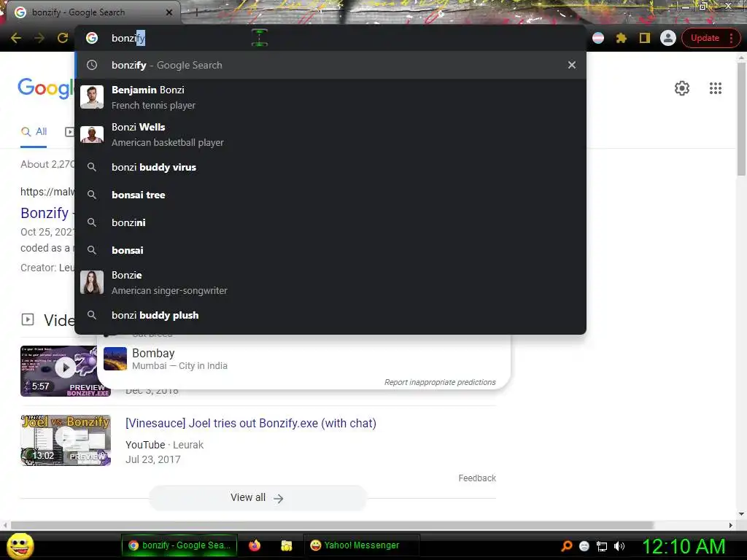Image resolution: width=747 pixels, height=560 pixels.
Task: Open the file folder taskbar icon
Action: [x=286, y=545]
